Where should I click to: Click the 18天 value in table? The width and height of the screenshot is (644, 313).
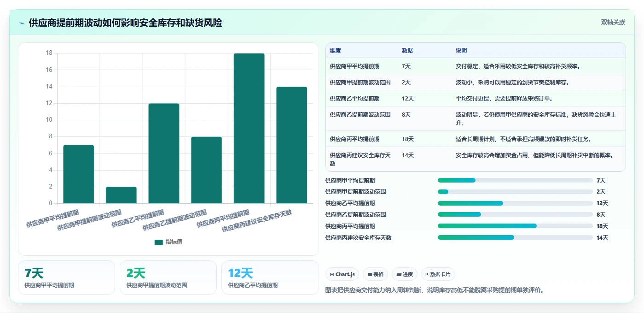pyautogui.click(x=407, y=139)
